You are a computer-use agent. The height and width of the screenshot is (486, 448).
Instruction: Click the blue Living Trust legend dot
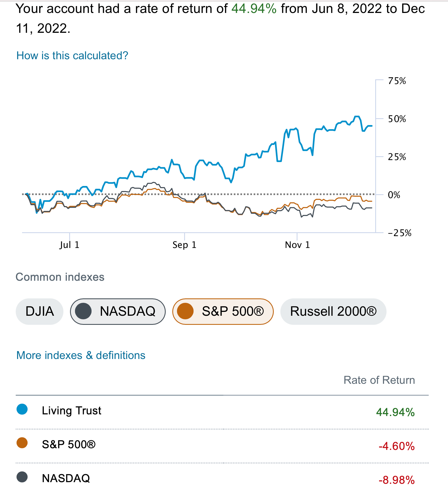(x=22, y=409)
